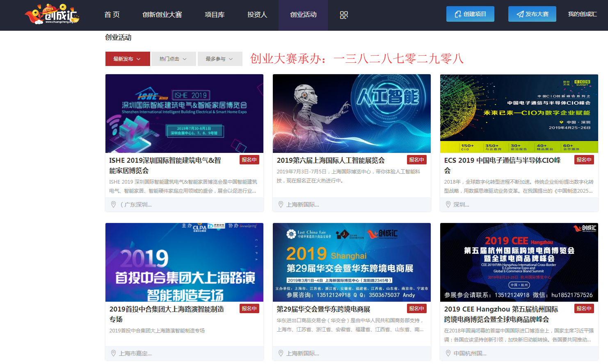This screenshot has height=364, width=608.
Task: Click the 创成汇 site logo
Action: [x=52, y=14]
